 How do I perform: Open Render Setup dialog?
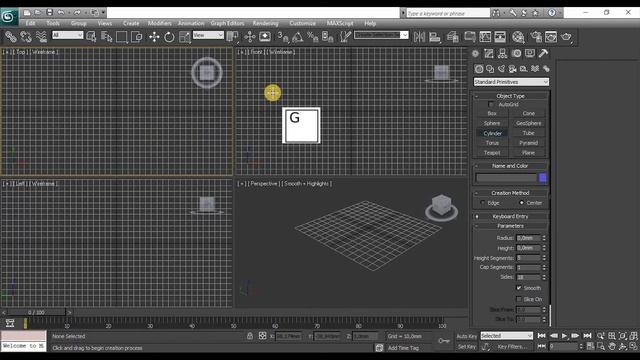point(536,37)
